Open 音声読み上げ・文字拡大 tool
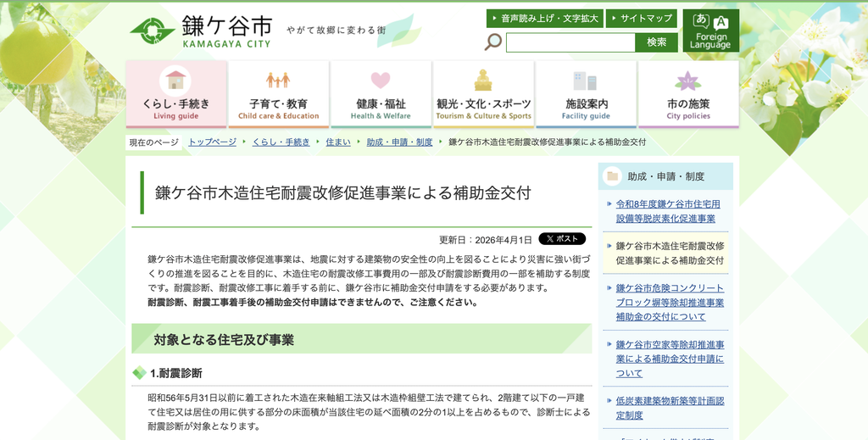The image size is (868, 440). pos(545,19)
